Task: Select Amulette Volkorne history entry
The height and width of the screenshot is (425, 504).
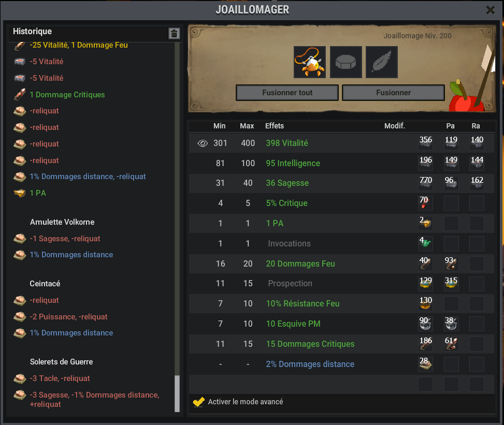Action: (62, 222)
